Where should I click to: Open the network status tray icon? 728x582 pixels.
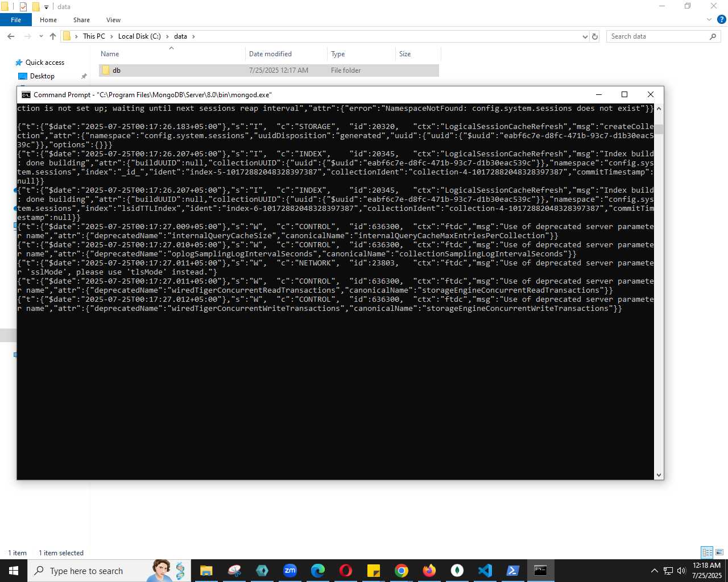click(668, 571)
